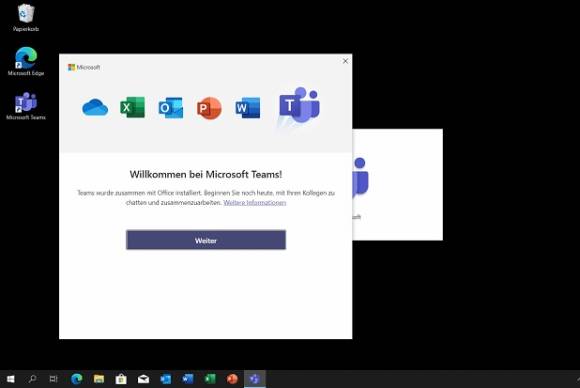Open Excel from the taskbar
The width and height of the screenshot is (580, 388).
point(210,379)
